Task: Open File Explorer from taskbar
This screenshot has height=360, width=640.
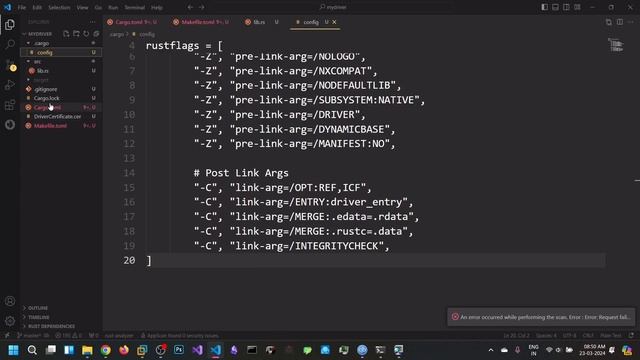Action: point(87,350)
